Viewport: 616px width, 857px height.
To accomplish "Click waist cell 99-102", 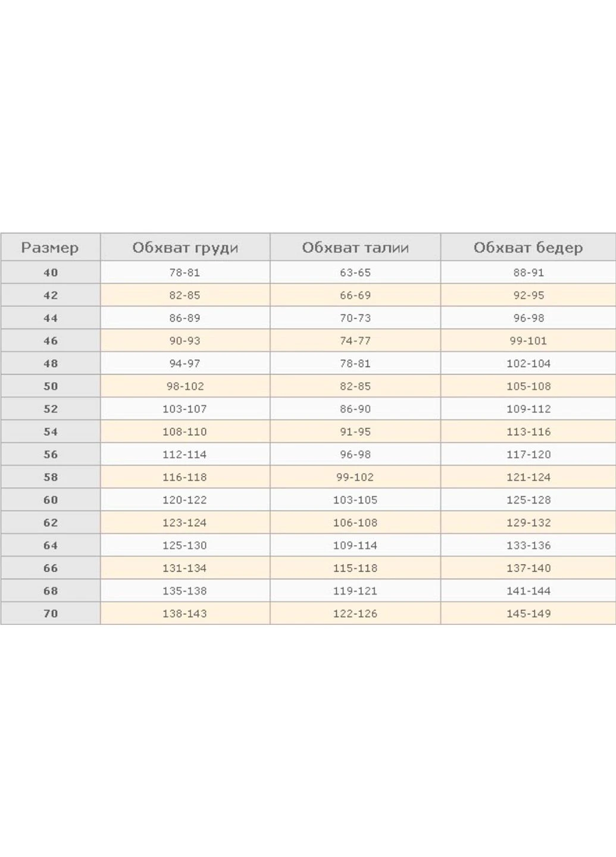I will pyautogui.click(x=355, y=477).
